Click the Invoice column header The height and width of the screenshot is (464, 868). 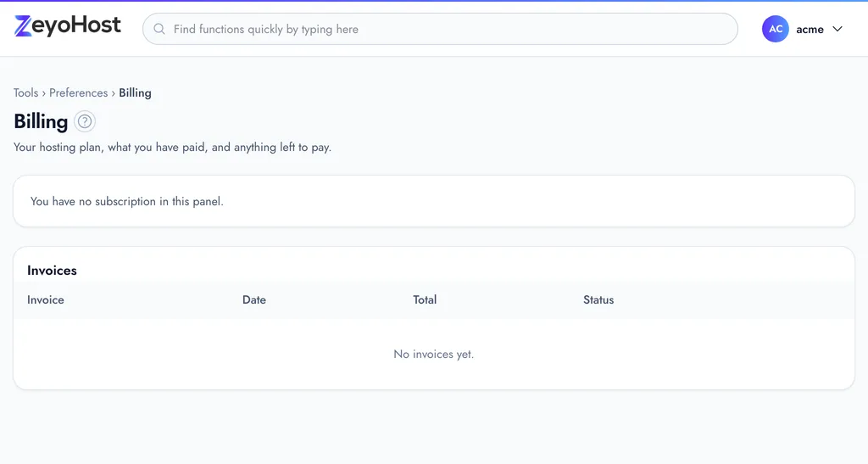46,299
